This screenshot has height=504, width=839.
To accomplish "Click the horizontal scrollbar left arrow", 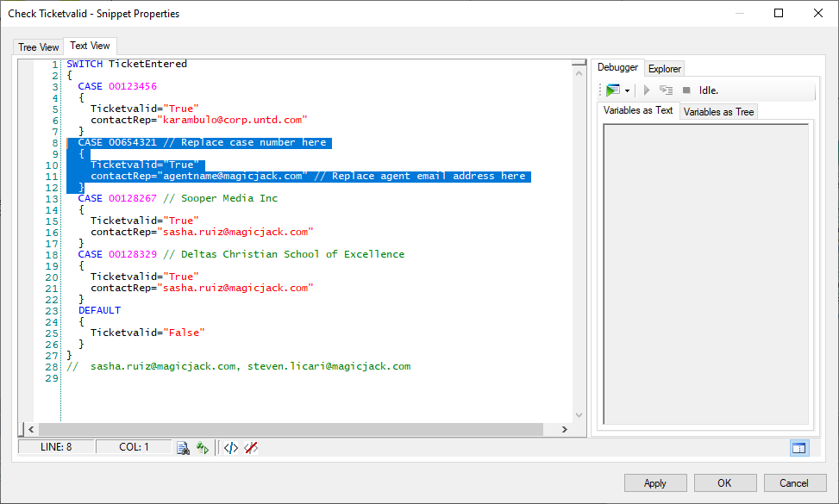I will [31, 429].
